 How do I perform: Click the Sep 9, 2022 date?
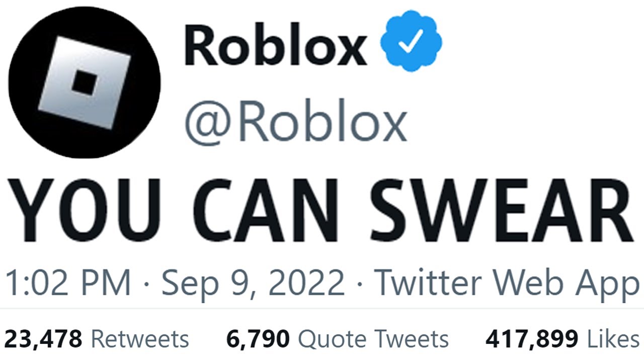point(253,283)
